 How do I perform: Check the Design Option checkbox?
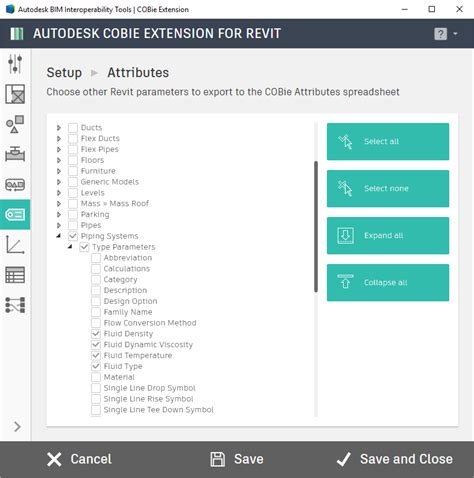coord(96,301)
